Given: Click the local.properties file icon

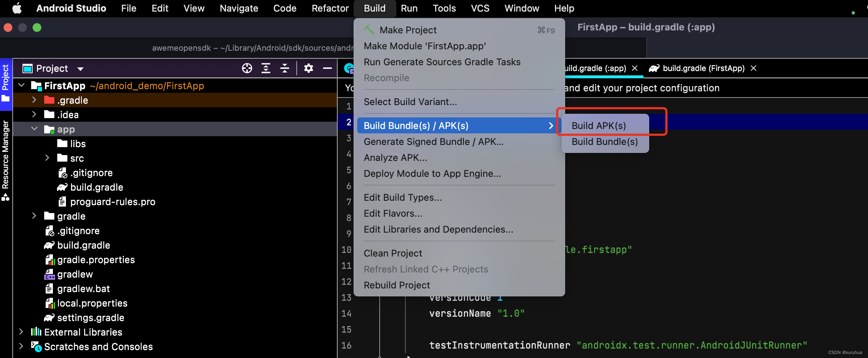Looking at the screenshot, I should [x=50, y=303].
